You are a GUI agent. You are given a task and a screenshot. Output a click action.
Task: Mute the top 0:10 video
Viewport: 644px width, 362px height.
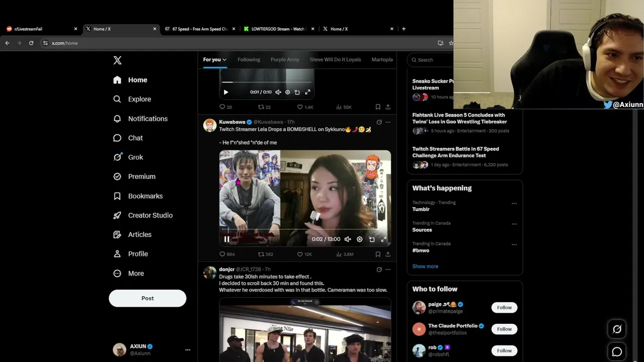click(x=278, y=92)
